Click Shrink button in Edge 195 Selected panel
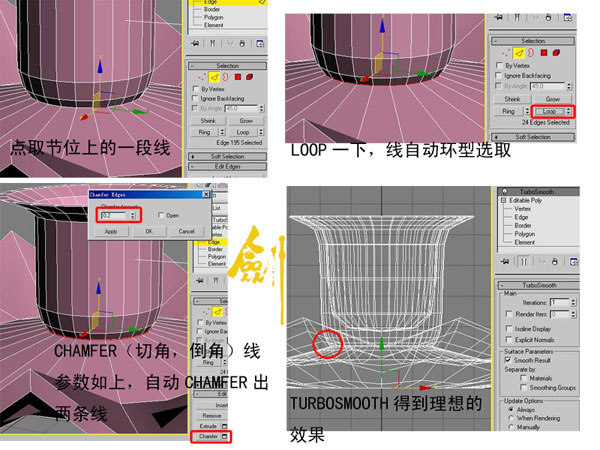 pyautogui.click(x=208, y=121)
